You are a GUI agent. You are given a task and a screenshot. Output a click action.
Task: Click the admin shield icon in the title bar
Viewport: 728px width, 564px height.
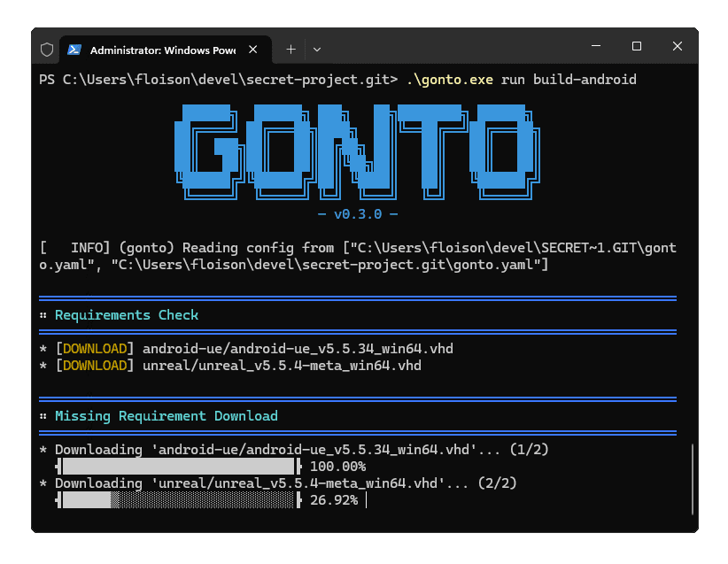pyautogui.click(x=46, y=49)
